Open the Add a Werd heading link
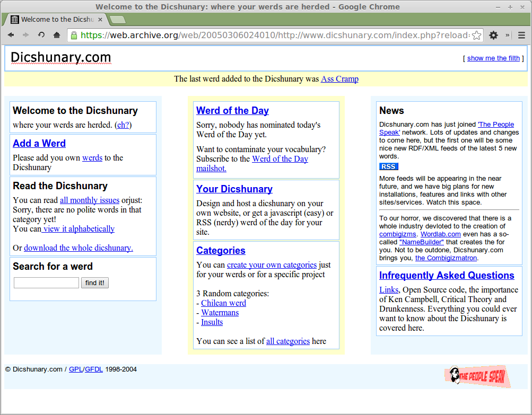 tap(39, 144)
